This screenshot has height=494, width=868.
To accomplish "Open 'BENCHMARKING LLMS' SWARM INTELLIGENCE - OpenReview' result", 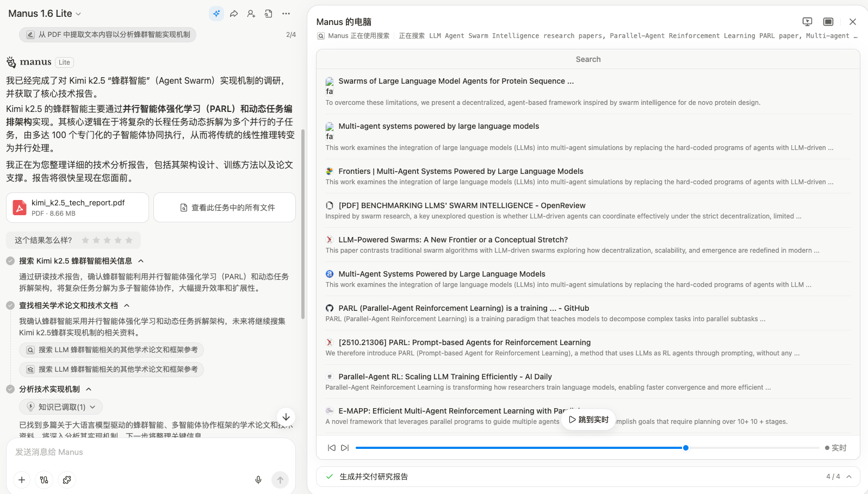I will (462, 205).
